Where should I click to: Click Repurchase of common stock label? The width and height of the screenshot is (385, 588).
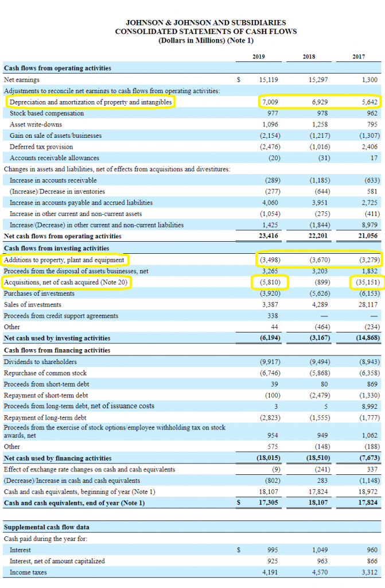pos(45,373)
